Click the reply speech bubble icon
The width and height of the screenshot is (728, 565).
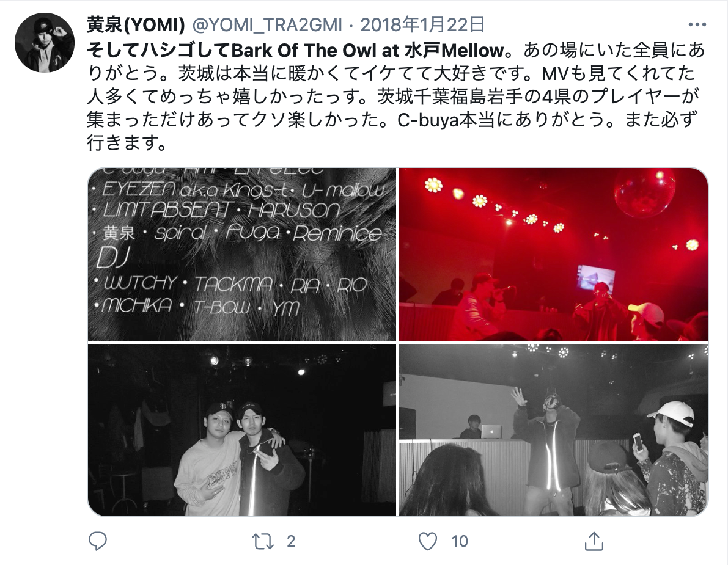click(x=98, y=541)
